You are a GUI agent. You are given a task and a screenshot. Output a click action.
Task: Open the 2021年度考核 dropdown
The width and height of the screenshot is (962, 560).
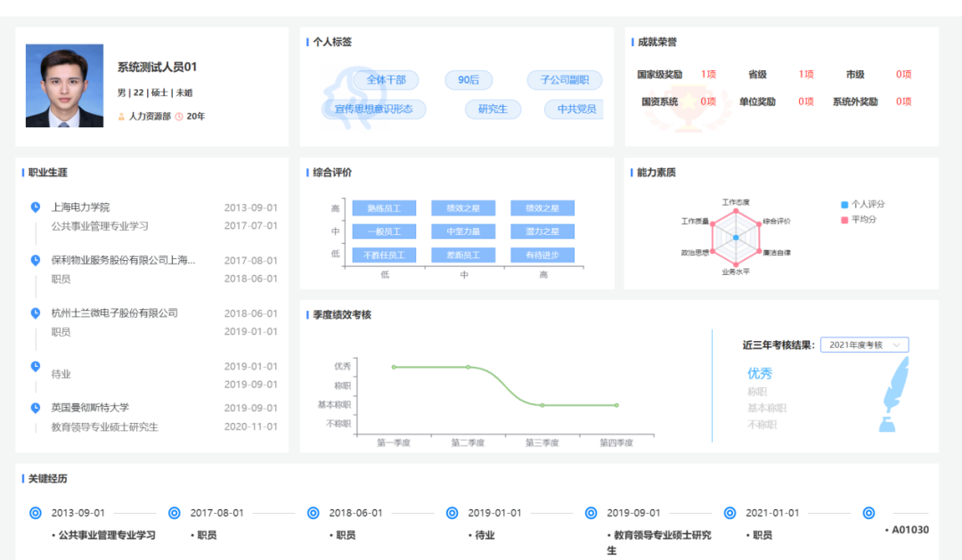click(x=863, y=345)
